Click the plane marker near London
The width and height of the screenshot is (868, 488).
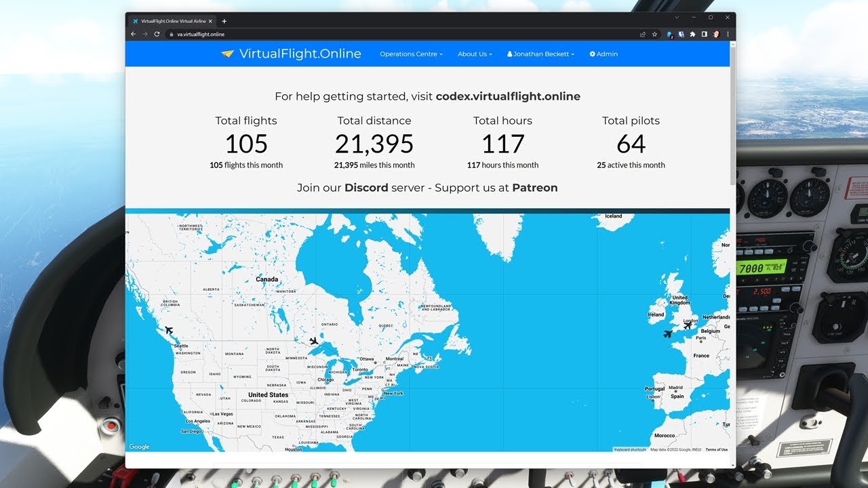pyautogui.click(x=688, y=326)
